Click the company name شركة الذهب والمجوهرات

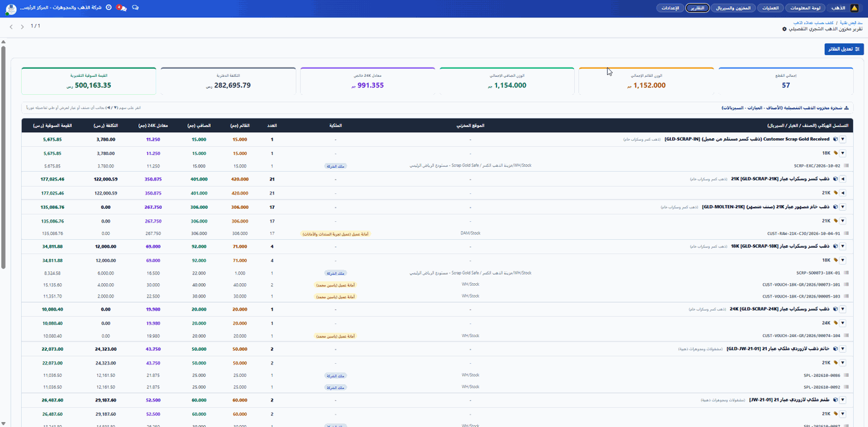point(61,7)
